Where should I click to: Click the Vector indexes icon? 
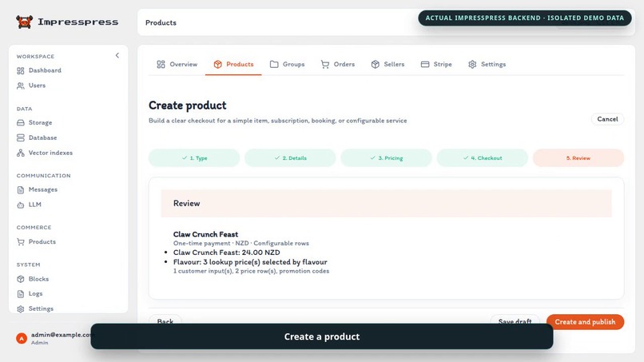click(21, 153)
